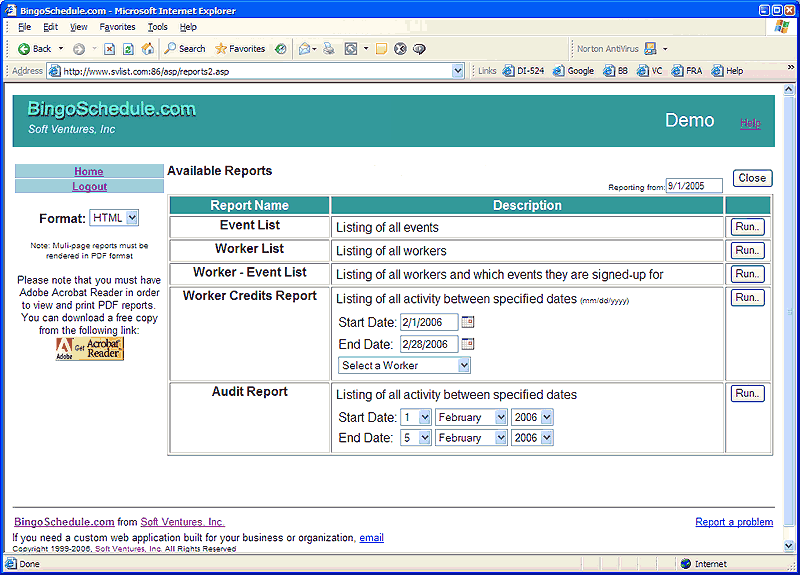This screenshot has height=575, width=800.
Task: Click Report a problem link
Action: 734,522
